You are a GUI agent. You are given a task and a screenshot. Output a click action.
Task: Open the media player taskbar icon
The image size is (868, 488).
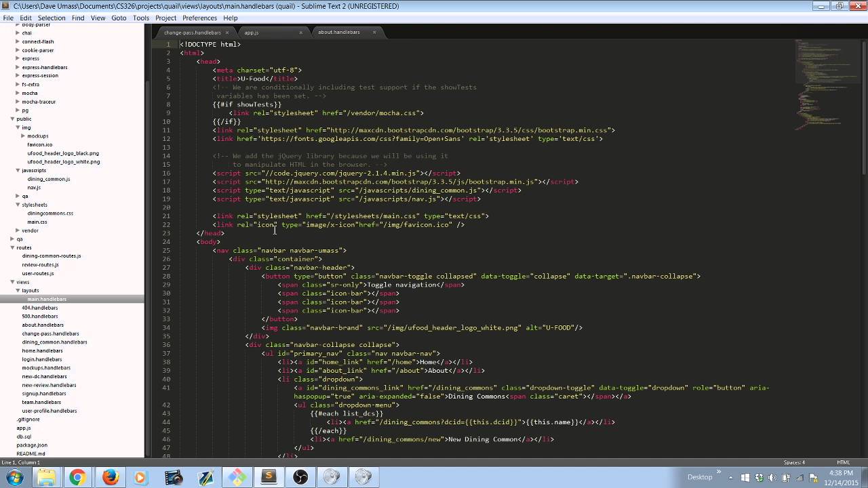coord(140,477)
